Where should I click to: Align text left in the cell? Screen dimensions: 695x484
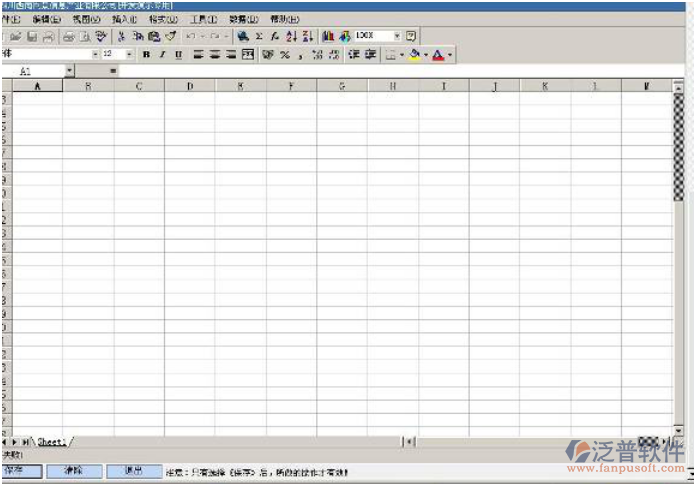[199, 55]
